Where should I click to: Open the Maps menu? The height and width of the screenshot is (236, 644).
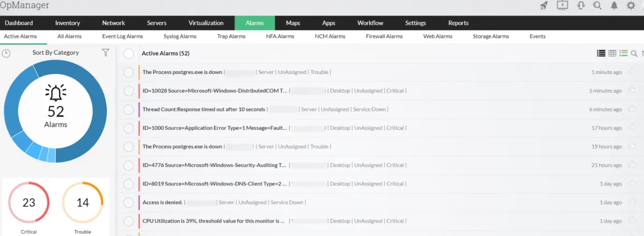[293, 23]
